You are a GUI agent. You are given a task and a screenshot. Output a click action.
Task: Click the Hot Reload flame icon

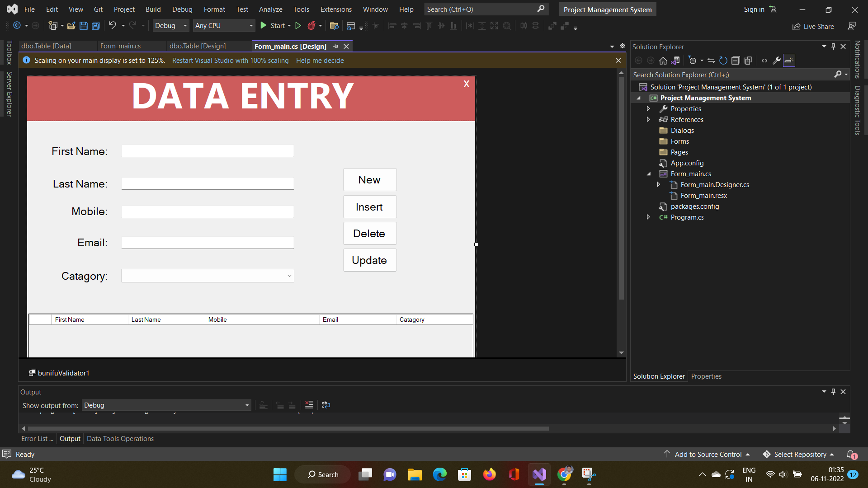[311, 26]
